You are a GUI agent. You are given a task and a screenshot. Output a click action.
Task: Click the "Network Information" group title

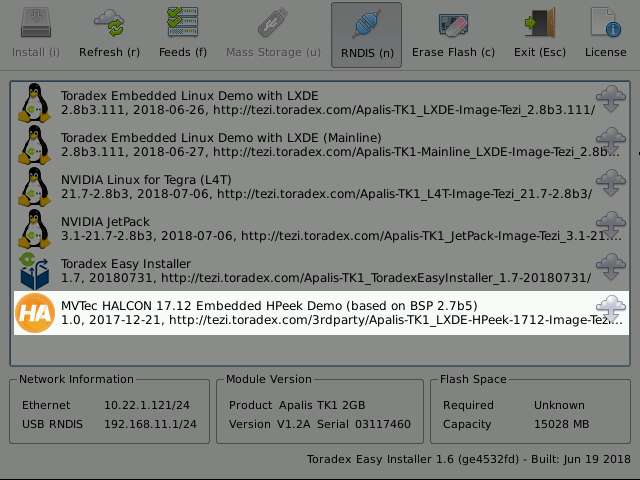(x=76, y=379)
